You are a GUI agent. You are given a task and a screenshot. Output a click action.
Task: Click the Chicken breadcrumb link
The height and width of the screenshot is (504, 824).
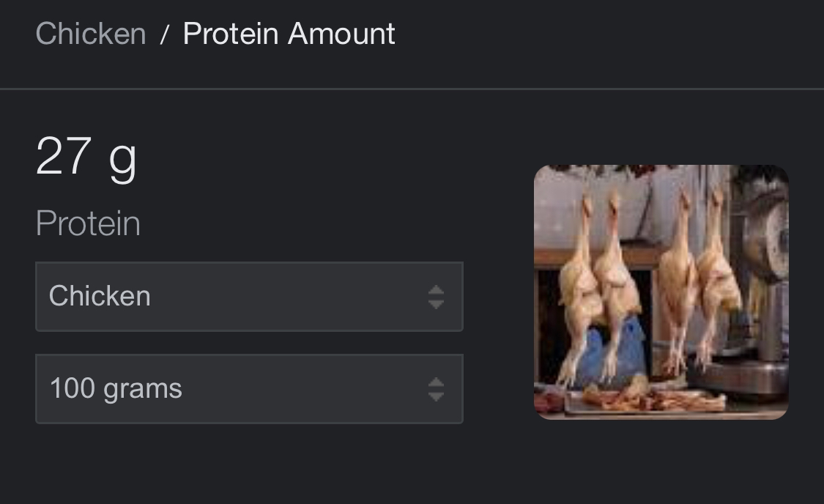[90, 34]
